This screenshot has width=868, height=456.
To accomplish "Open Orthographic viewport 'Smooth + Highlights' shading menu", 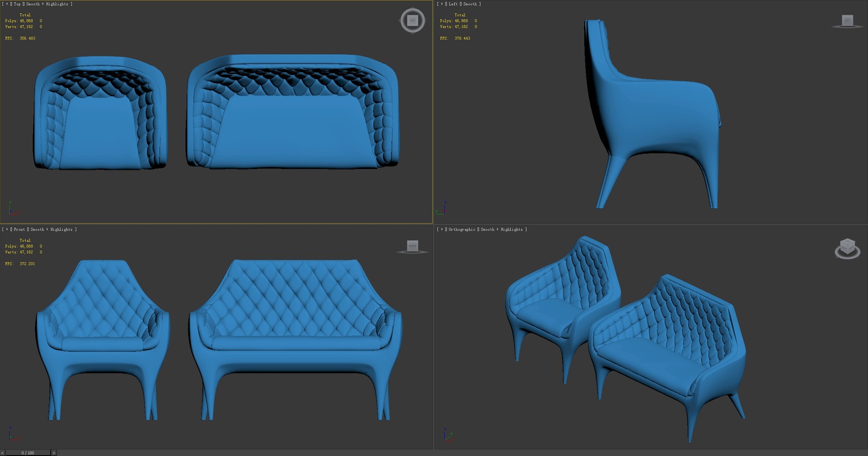I will (502, 230).
